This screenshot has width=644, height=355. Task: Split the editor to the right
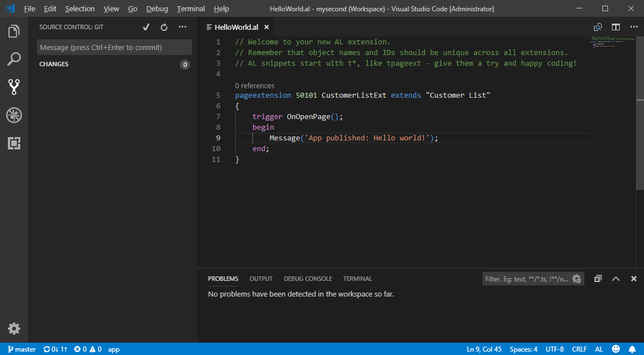point(616,27)
